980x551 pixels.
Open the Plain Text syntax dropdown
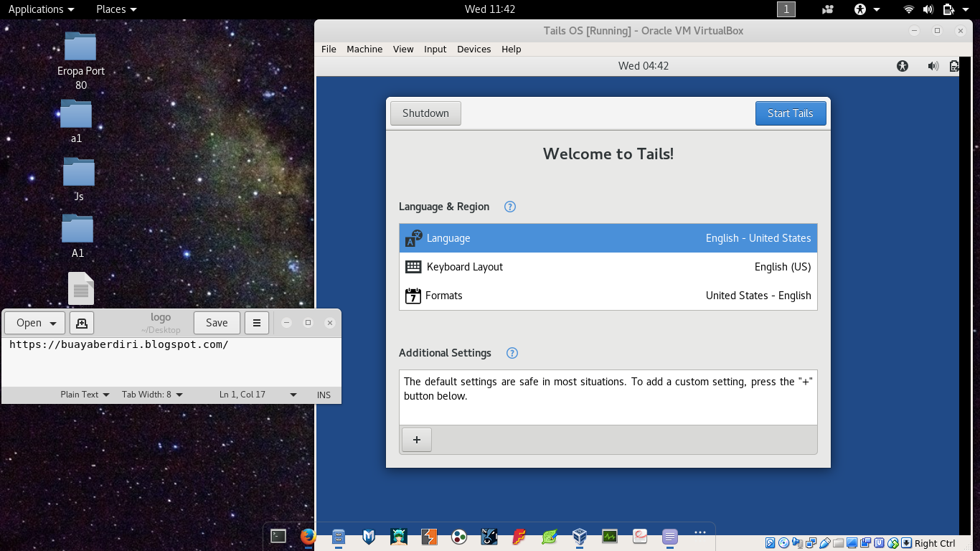pyautogui.click(x=84, y=395)
